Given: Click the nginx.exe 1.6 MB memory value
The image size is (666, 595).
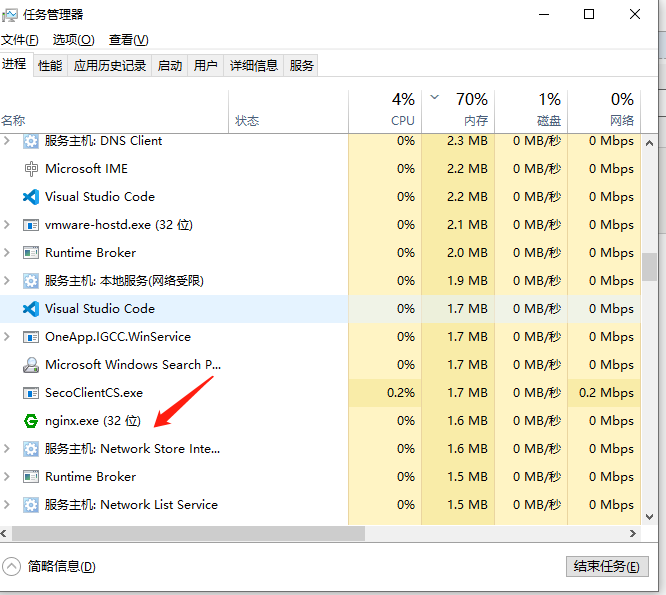Looking at the screenshot, I should pos(467,421).
